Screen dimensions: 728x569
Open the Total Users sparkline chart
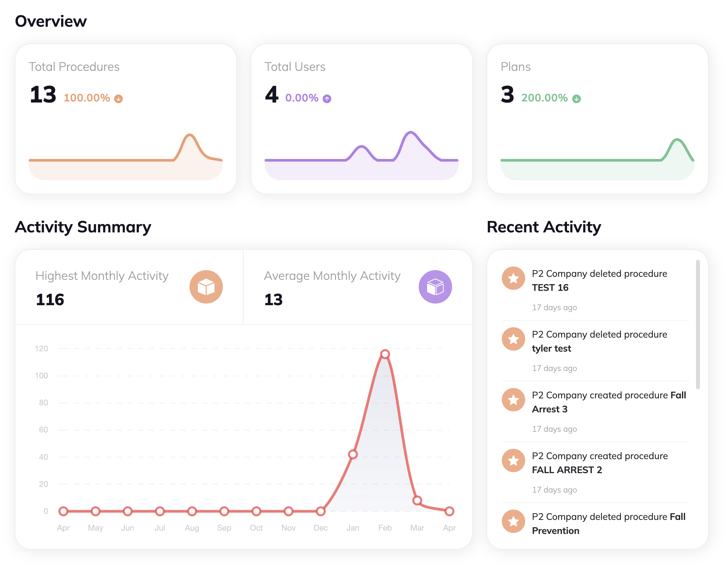pos(362,156)
